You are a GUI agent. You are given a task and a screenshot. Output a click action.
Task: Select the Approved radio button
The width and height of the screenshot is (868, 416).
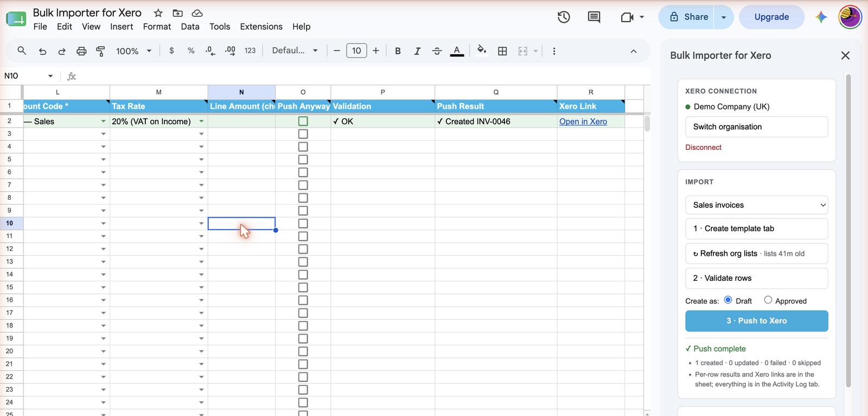(768, 300)
